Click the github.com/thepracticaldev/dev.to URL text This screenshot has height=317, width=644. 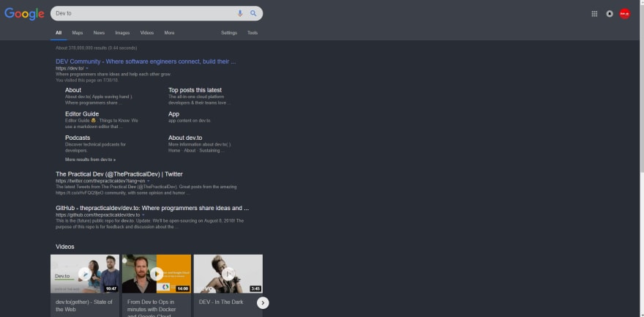pos(98,215)
